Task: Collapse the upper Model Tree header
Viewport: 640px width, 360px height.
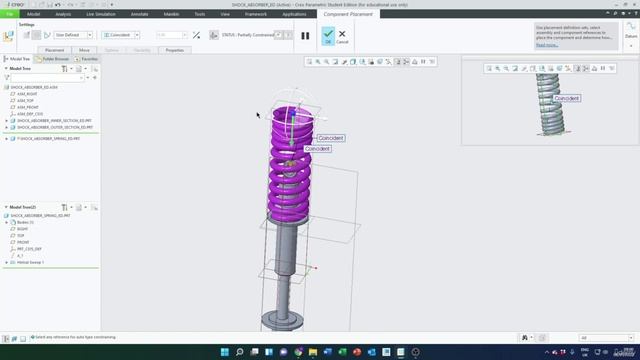Action: (6, 69)
